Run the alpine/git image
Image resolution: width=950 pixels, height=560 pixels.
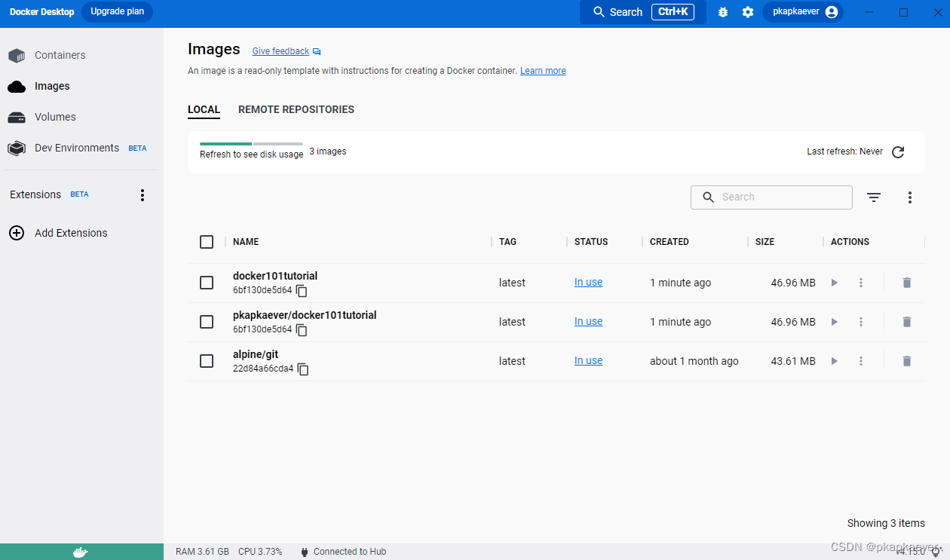point(835,361)
